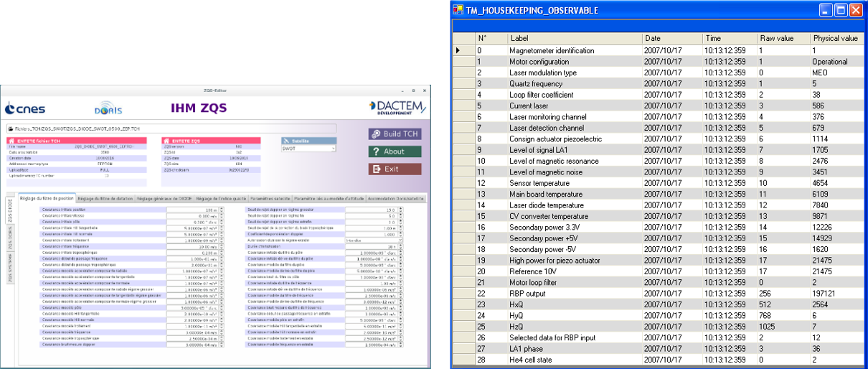Click the Exit button
The width and height of the screenshot is (868, 369).
coord(395,169)
